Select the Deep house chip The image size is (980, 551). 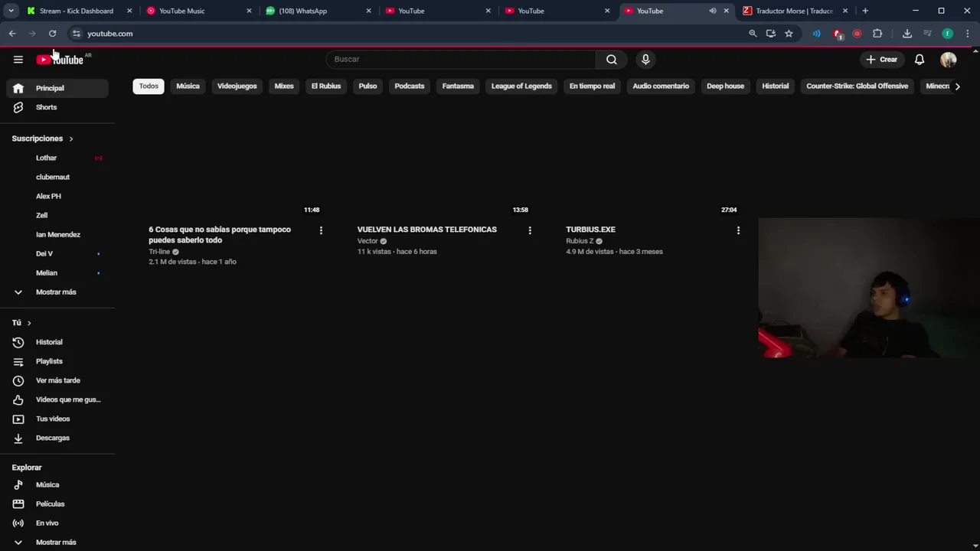point(725,86)
